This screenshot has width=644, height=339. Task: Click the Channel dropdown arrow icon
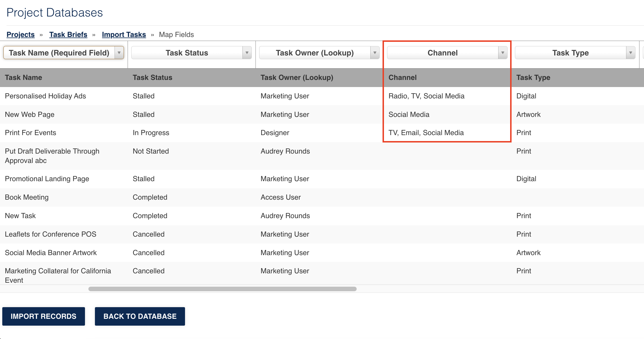(x=503, y=53)
